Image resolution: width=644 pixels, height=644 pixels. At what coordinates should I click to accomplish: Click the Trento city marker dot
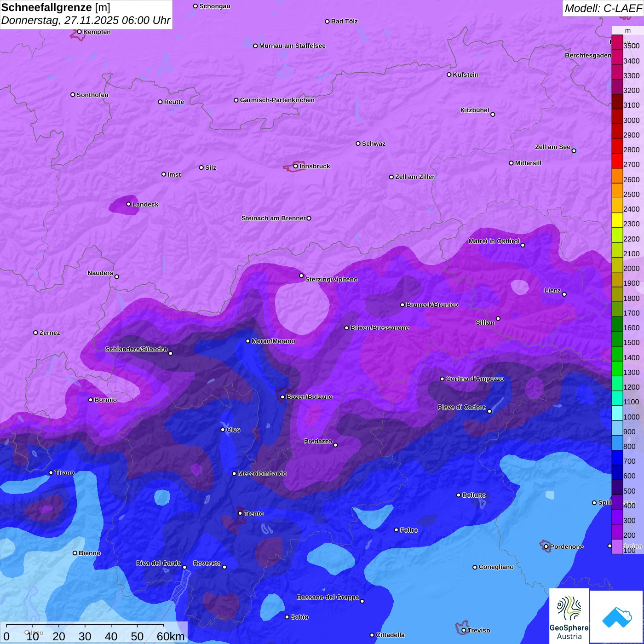(x=240, y=513)
